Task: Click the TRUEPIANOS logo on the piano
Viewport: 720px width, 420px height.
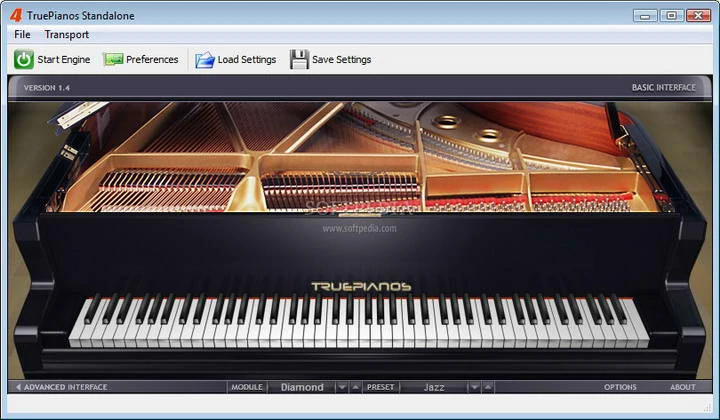Action: (x=361, y=286)
